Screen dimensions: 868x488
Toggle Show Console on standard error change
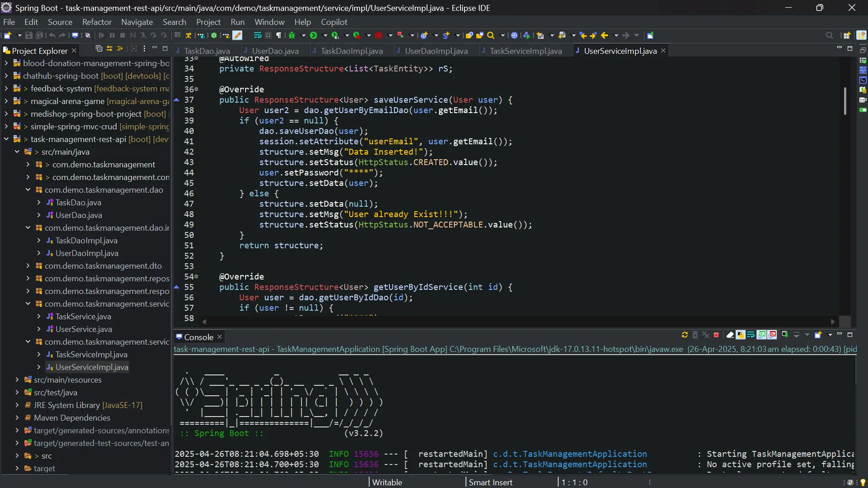tap(773, 335)
